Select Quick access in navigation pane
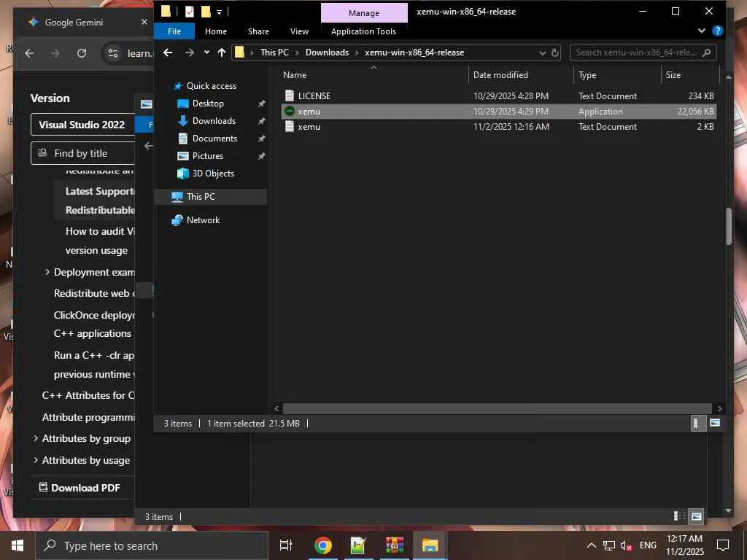This screenshot has height=560, width=747. (211, 86)
